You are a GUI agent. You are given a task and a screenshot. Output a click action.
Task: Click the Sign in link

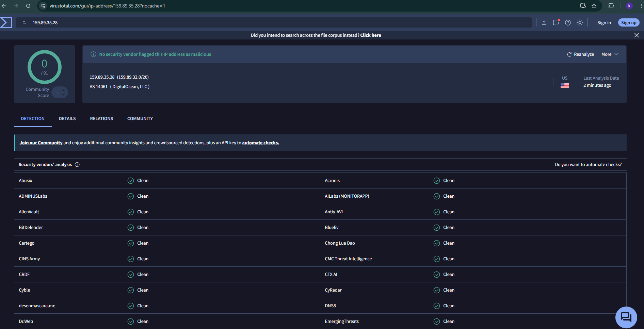[604, 23]
